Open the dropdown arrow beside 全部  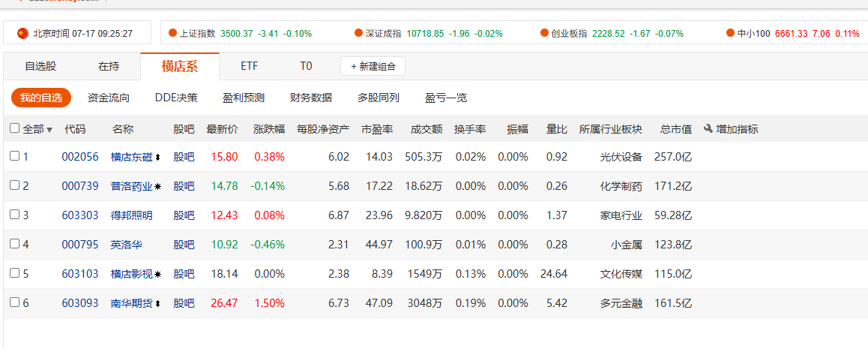[x=49, y=130]
